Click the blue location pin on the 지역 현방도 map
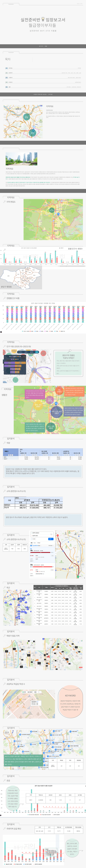 click(x=58, y=214)
